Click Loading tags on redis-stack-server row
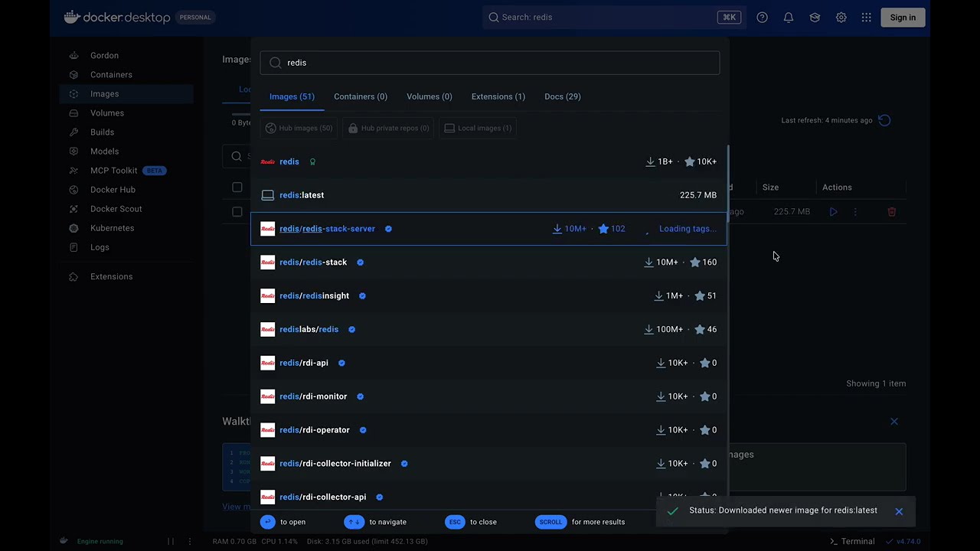This screenshot has height=551, width=980. coord(688,229)
